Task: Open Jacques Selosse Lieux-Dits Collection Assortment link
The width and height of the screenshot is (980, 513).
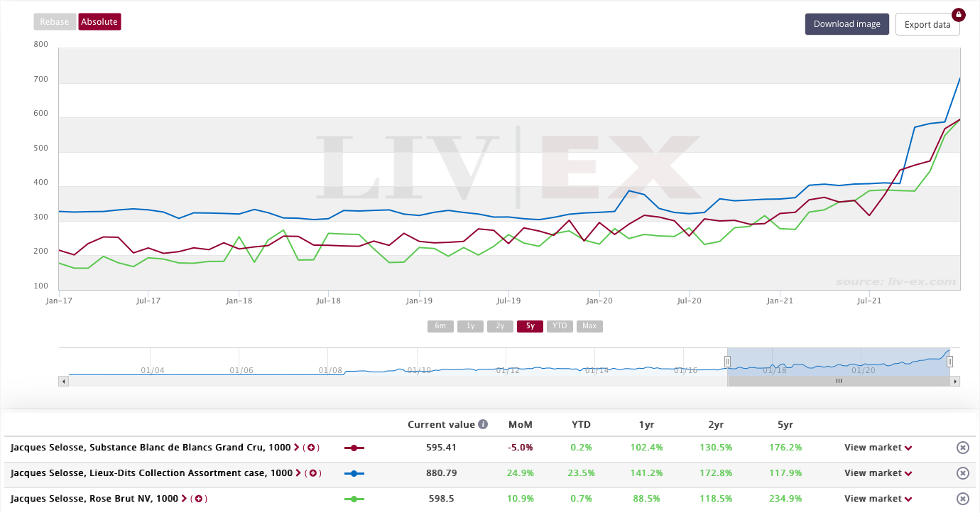Action: (151, 473)
